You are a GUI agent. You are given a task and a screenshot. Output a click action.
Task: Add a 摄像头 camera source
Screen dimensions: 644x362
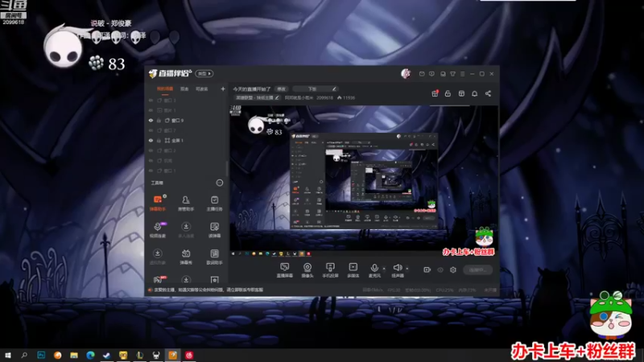308,270
